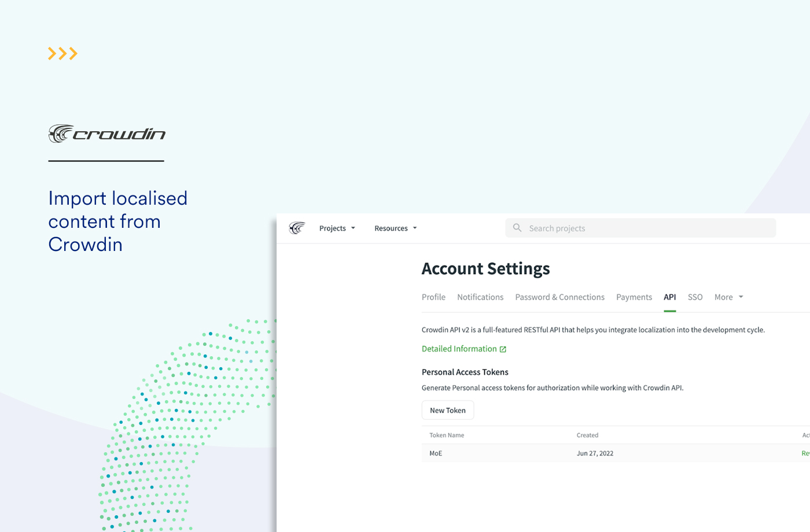The width and height of the screenshot is (810, 532).
Task: Expand the Projects dropdown
Action: point(337,228)
